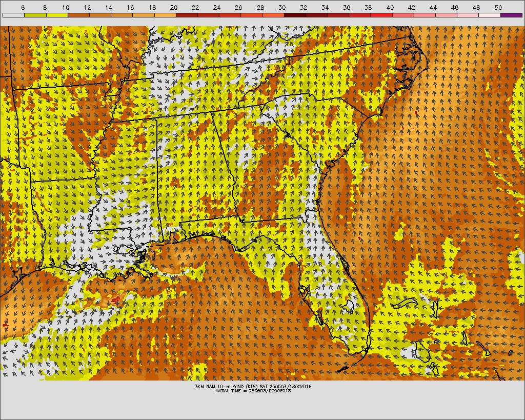This screenshot has width=525, height=420.
Task: Click the legend value "16"
Action: (131, 8)
